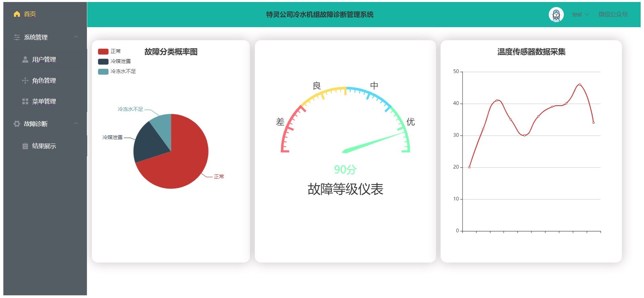The height and width of the screenshot is (298, 644).
Task: Click the peak data point on temperature chart
Action: pyautogui.click(x=580, y=84)
